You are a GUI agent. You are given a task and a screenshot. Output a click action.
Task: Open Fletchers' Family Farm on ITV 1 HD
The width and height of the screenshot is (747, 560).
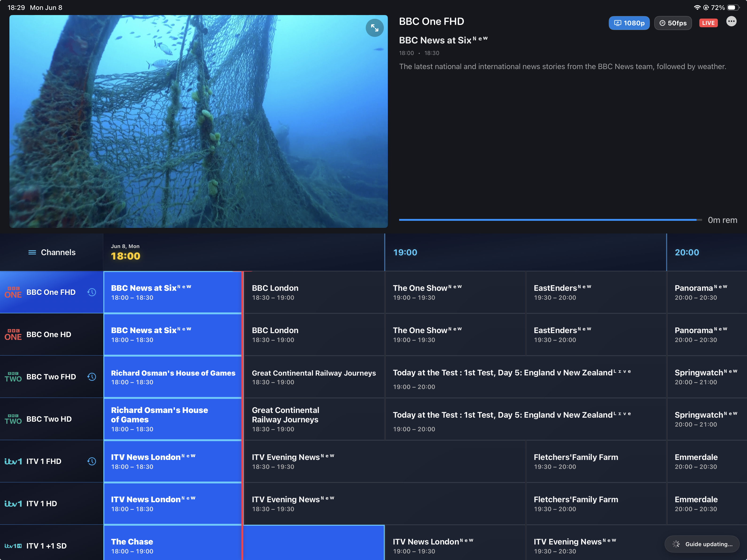coord(596,504)
